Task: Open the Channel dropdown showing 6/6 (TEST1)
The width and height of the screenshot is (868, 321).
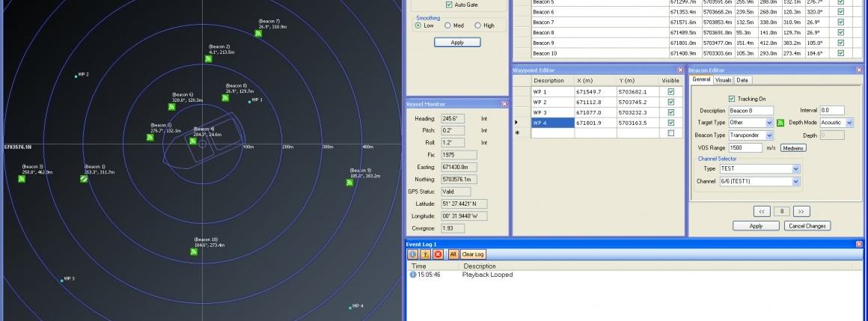Action: (796, 182)
